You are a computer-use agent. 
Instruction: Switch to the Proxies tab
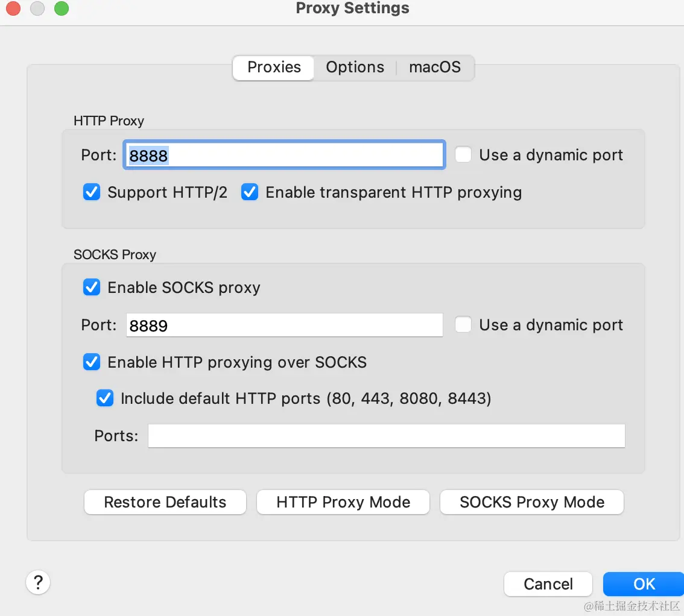coord(274,68)
